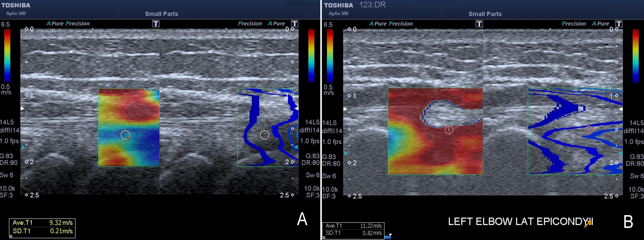Click the T icon at panel A's right edge
Screen dimensions: 644x240
(x=294, y=24)
